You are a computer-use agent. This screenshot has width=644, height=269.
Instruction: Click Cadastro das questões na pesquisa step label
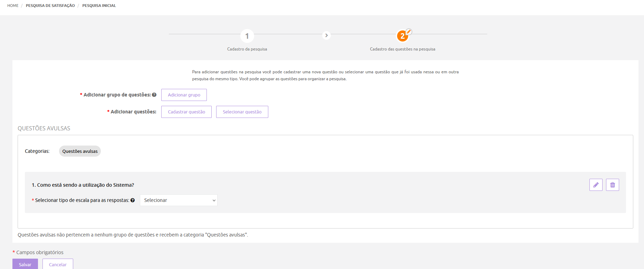402,49
